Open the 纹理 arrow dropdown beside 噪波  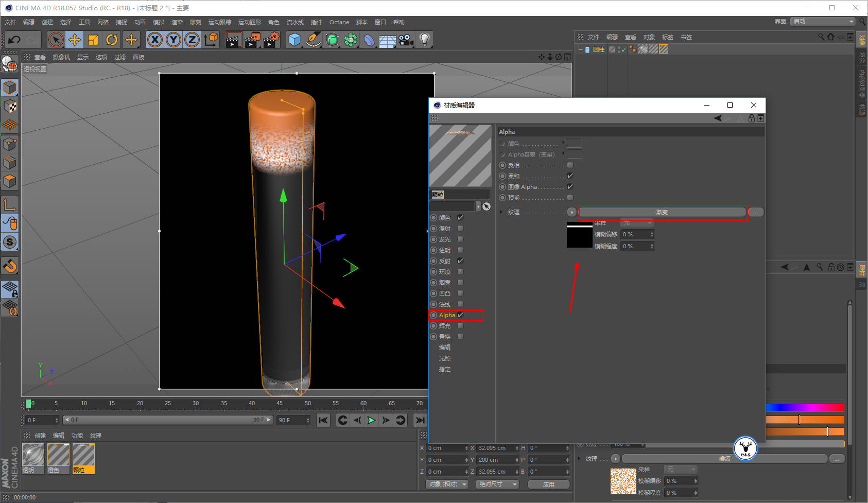pyautogui.click(x=616, y=459)
